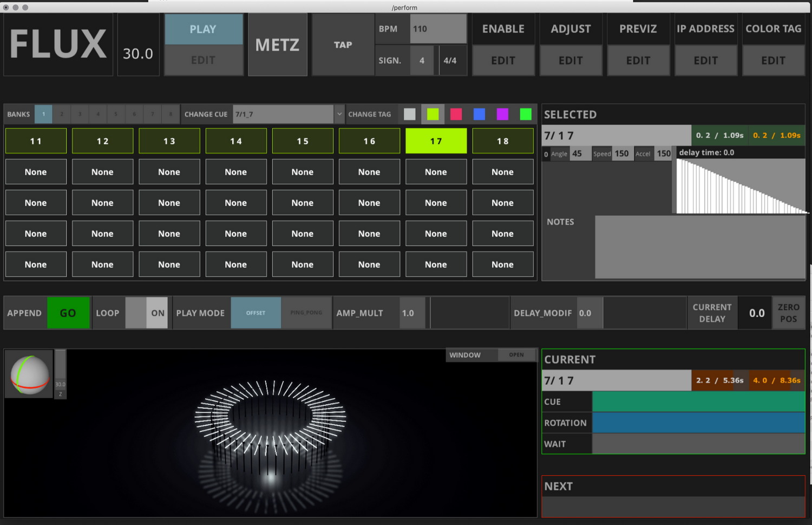Select the blue color tag swatch

tap(479, 114)
